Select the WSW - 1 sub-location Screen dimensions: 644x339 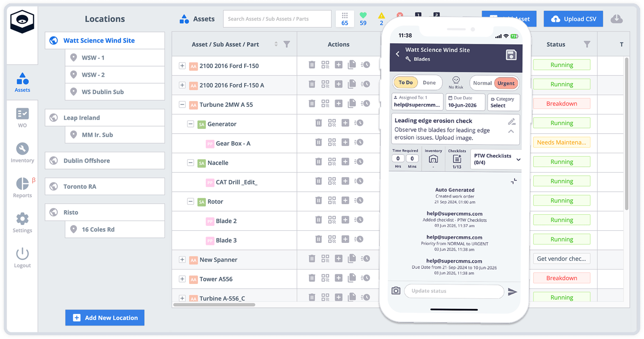click(x=115, y=58)
